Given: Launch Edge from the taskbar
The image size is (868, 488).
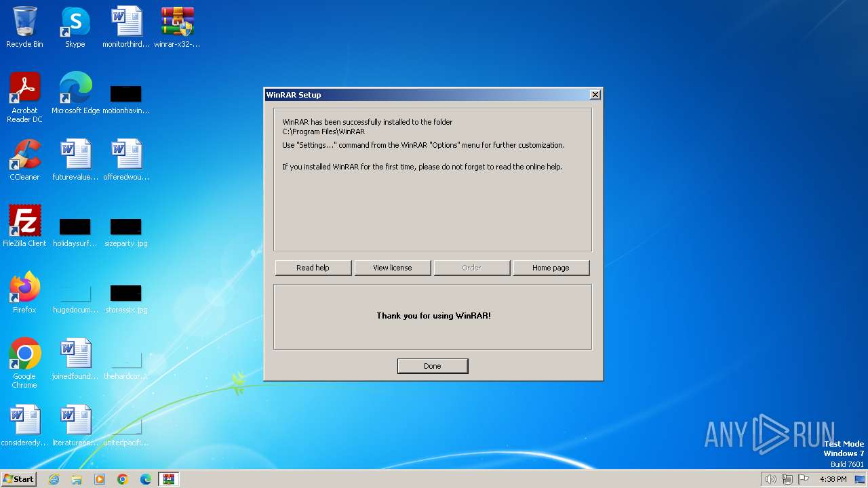Looking at the screenshot, I should 146,479.
